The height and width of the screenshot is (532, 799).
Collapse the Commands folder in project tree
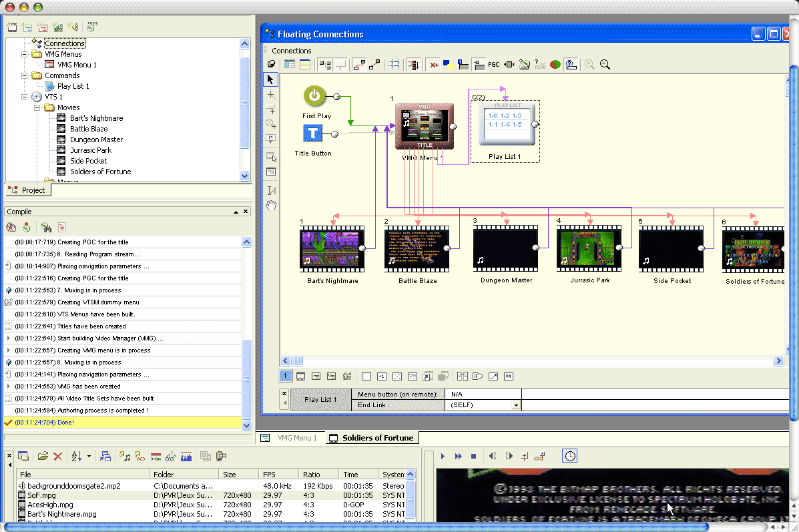coord(24,75)
